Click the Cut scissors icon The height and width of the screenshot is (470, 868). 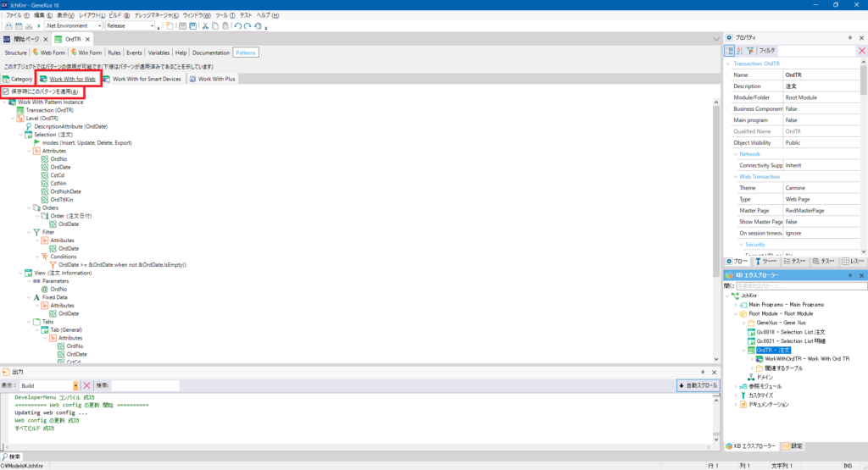click(205, 26)
